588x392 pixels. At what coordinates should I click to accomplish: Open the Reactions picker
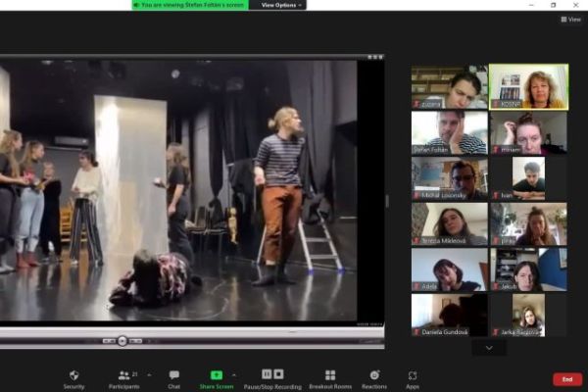tap(374, 376)
